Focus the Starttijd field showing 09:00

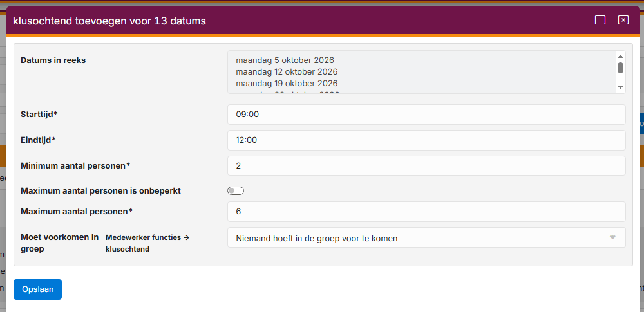(x=426, y=115)
